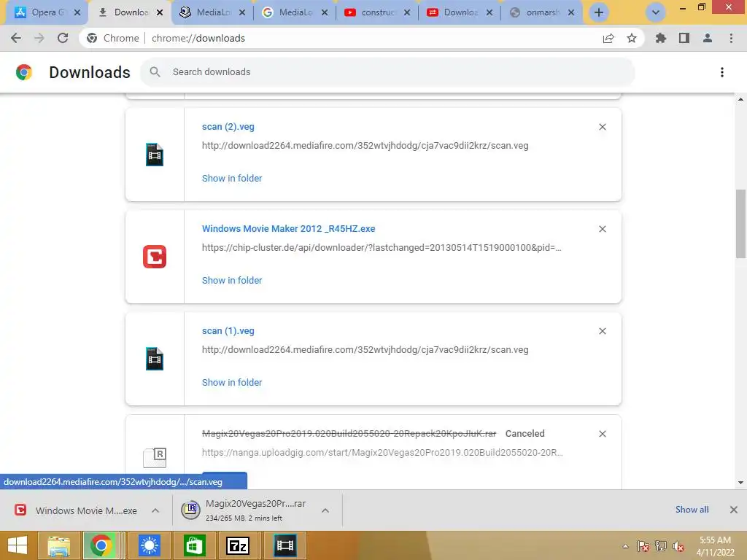Open the green Store taskbar icon
747x560 pixels.
pos(193,545)
